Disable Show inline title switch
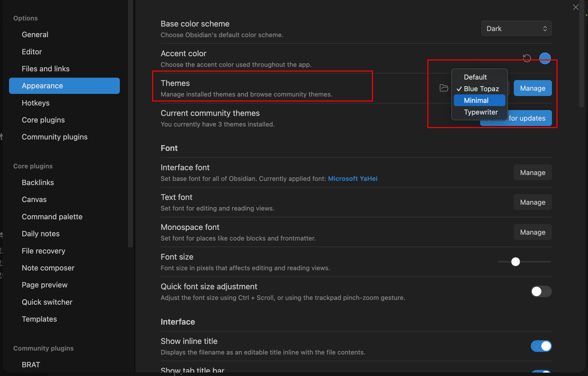This screenshot has width=588, height=376. [x=541, y=346]
